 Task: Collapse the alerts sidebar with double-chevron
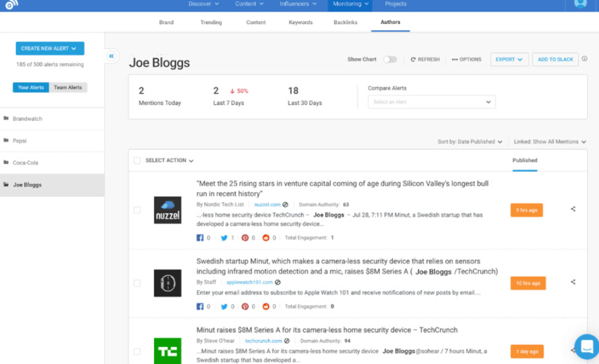pos(111,56)
